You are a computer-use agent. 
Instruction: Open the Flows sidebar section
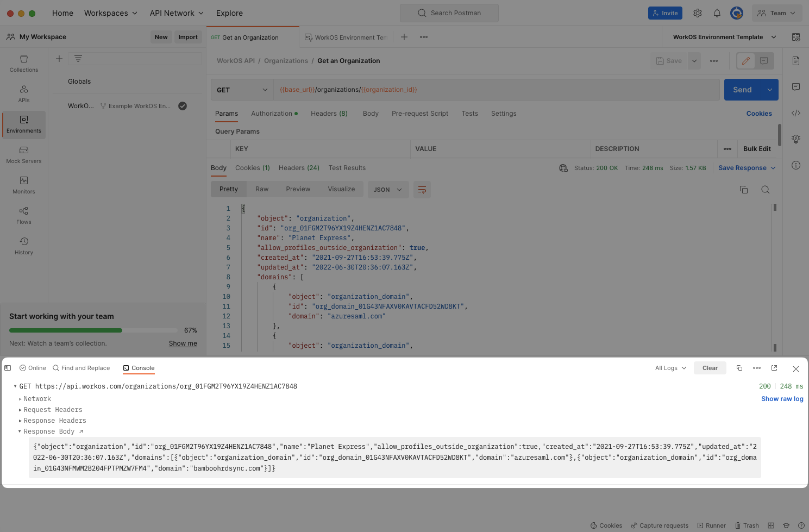[24, 215]
